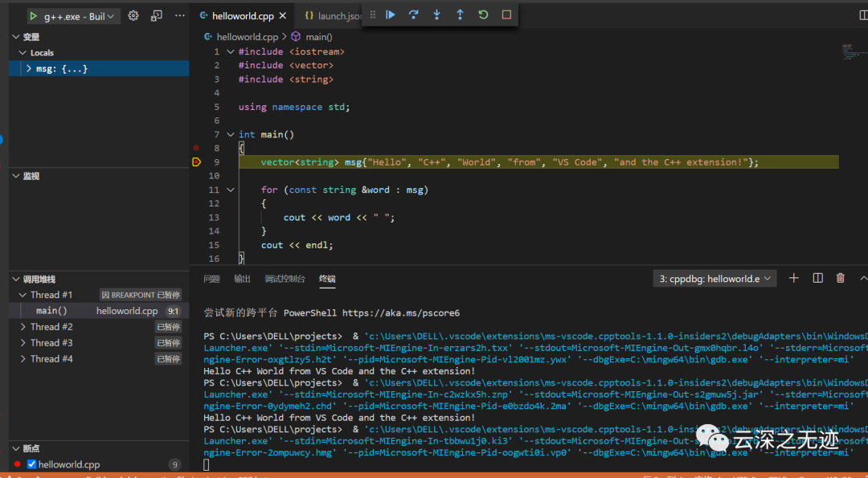Select the g++.exe Build configuration dropdown
Screen dimensions: 868x478
79,17
